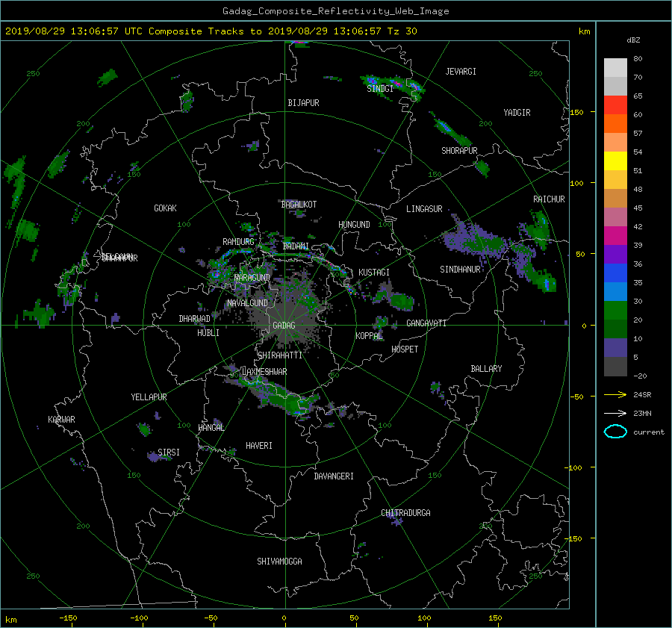Click the SHORAPUR city label
672x628 pixels.
pos(459,151)
